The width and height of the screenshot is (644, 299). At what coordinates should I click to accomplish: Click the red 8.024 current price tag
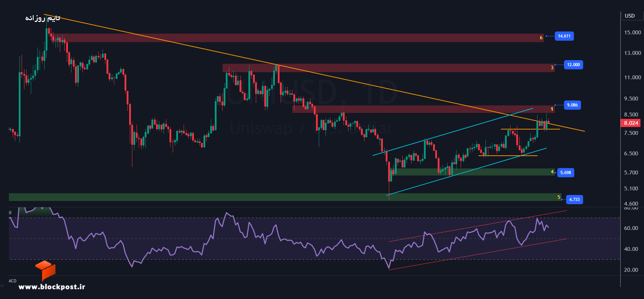(x=631, y=123)
